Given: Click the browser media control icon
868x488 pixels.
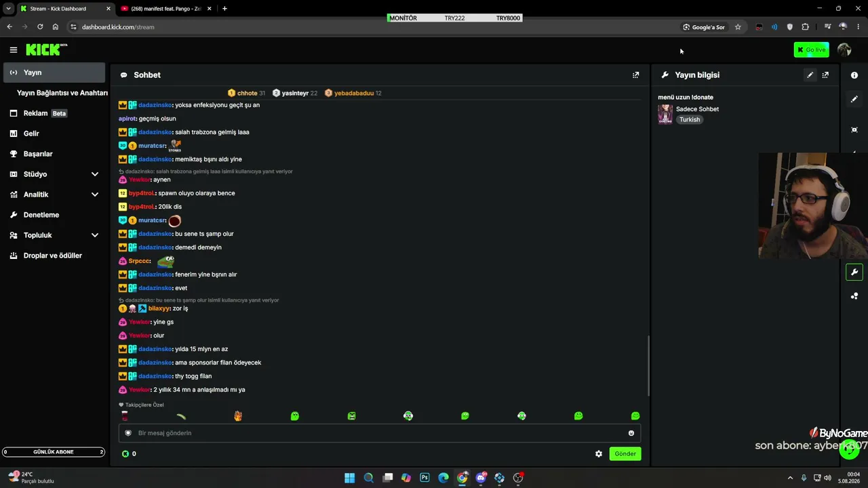Looking at the screenshot, I should 827,27.
